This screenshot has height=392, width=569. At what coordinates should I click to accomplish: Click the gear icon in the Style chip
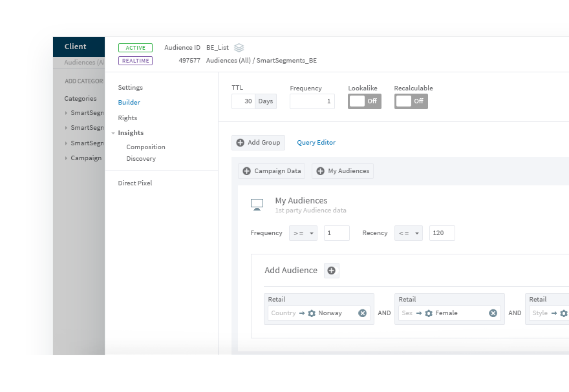pyautogui.click(x=564, y=313)
